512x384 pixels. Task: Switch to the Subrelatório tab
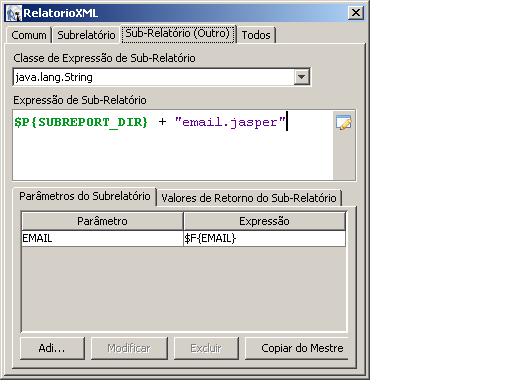(86, 35)
